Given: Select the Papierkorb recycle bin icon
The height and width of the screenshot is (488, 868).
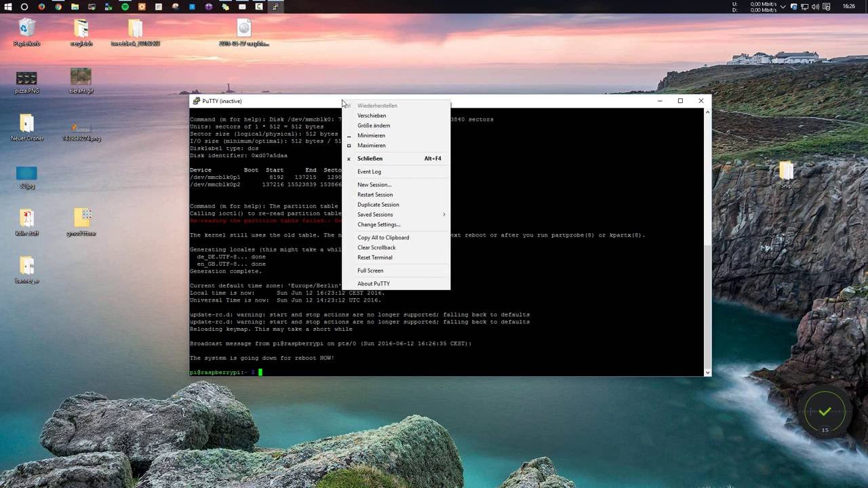Looking at the screenshot, I should 26,33.
